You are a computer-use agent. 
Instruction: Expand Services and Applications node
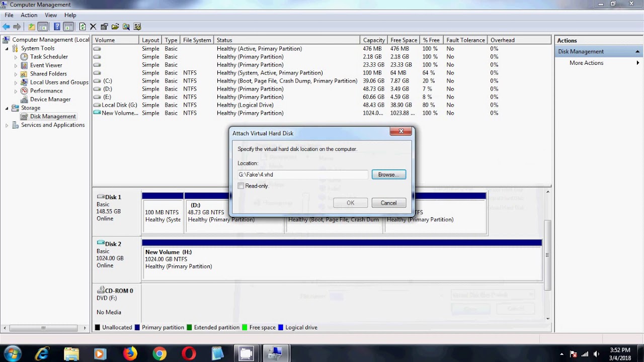click(x=7, y=125)
